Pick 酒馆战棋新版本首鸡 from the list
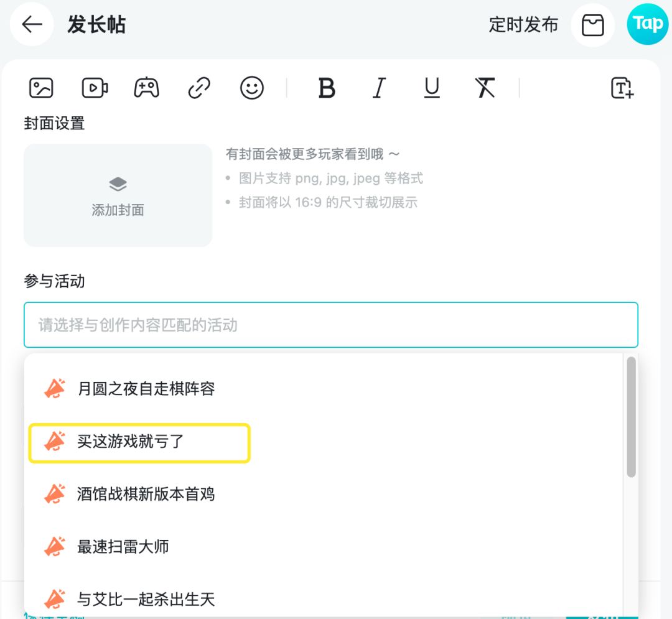672x619 pixels. click(146, 494)
